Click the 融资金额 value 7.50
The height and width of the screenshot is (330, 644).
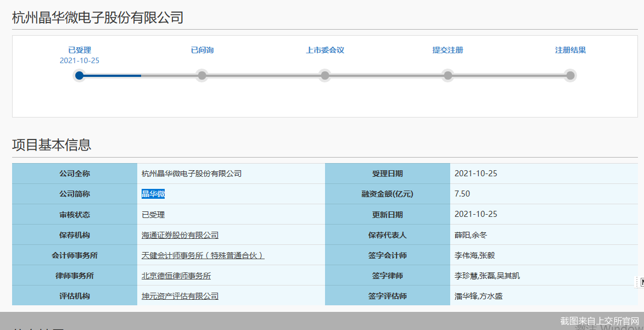[462, 194]
